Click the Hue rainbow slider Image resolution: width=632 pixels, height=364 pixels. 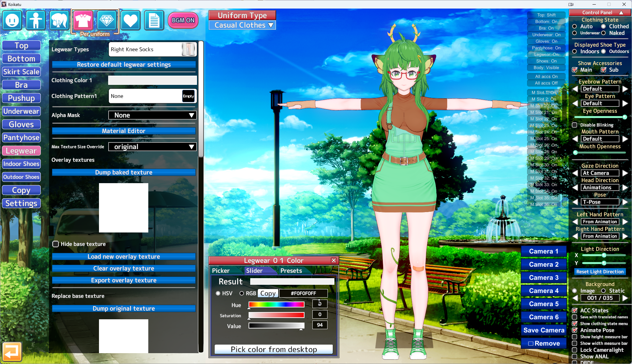(x=276, y=304)
